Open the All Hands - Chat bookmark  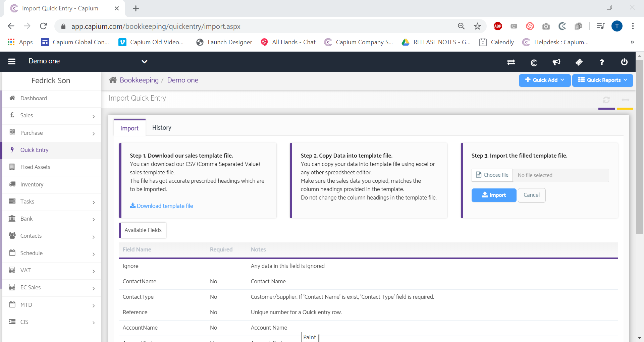pyautogui.click(x=288, y=42)
